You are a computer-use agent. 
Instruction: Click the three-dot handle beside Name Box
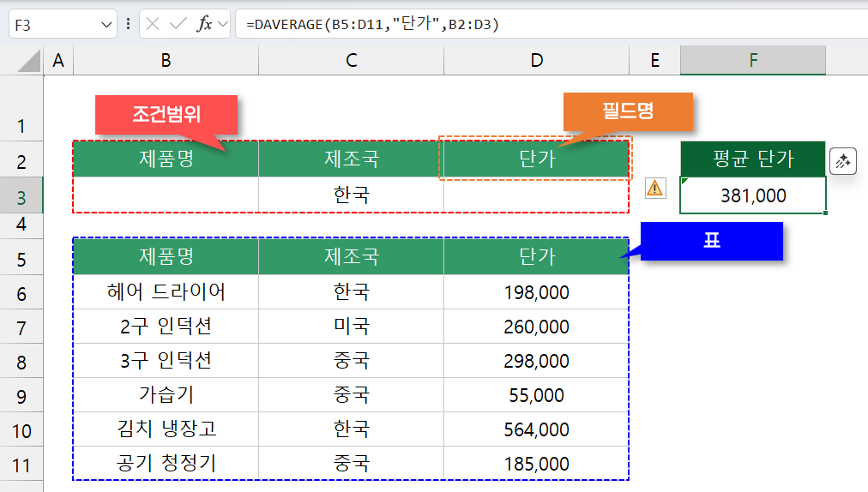pyautogui.click(x=129, y=24)
